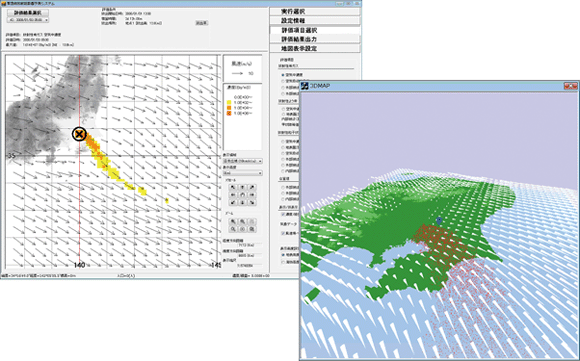Click bottom-left magnifier in zoom panel

click(233, 229)
